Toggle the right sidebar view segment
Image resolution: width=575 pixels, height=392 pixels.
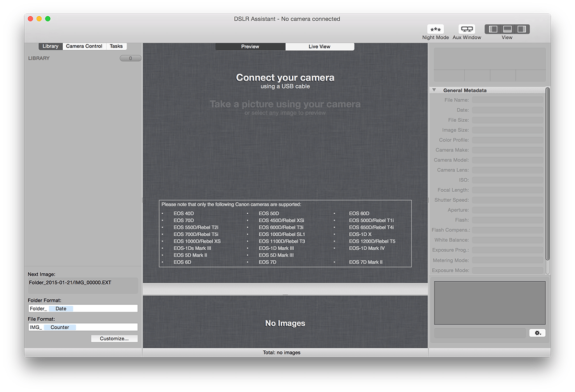[x=522, y=29]
